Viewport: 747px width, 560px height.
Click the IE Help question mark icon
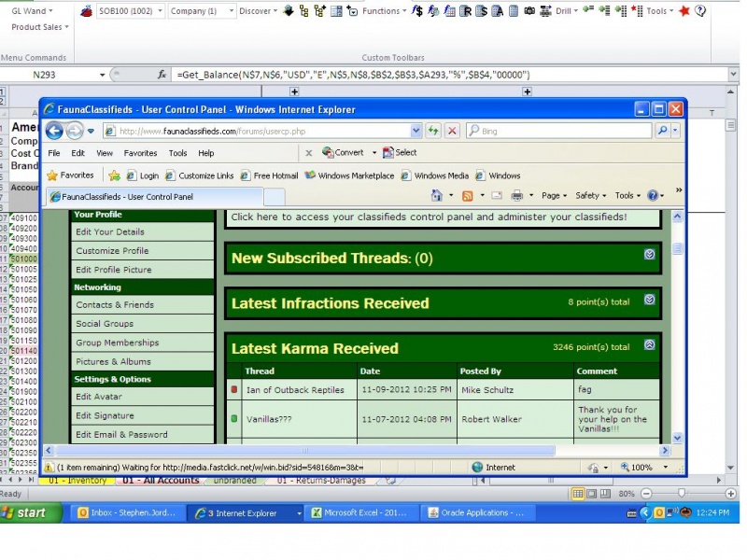tap(653, 195)
